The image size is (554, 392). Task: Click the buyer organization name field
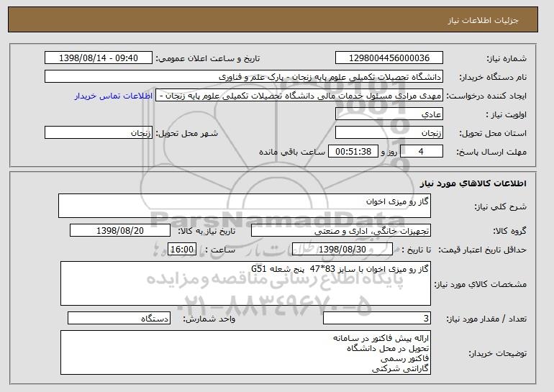point(244,77)
